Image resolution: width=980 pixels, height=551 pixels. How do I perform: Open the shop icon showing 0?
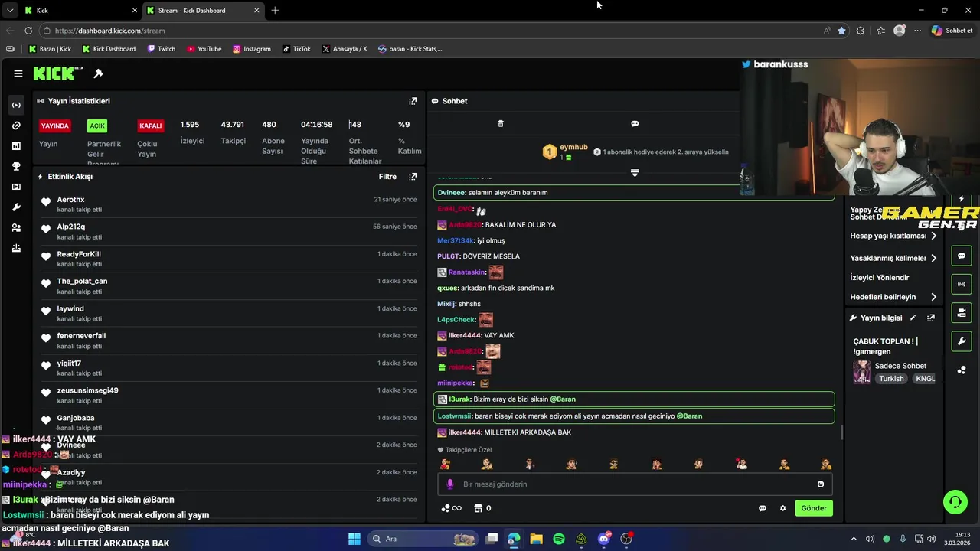pos(482,508)
